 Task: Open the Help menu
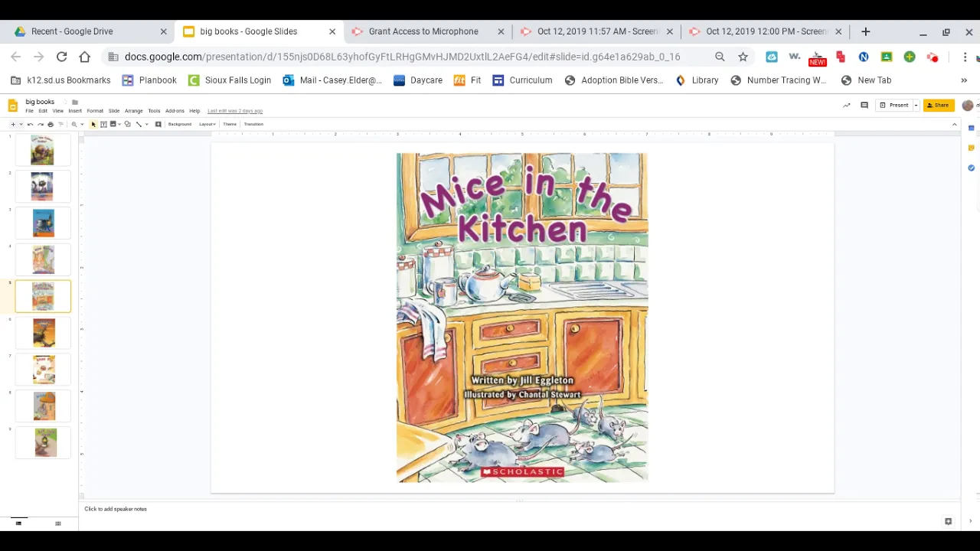click(x=194, y=111)
